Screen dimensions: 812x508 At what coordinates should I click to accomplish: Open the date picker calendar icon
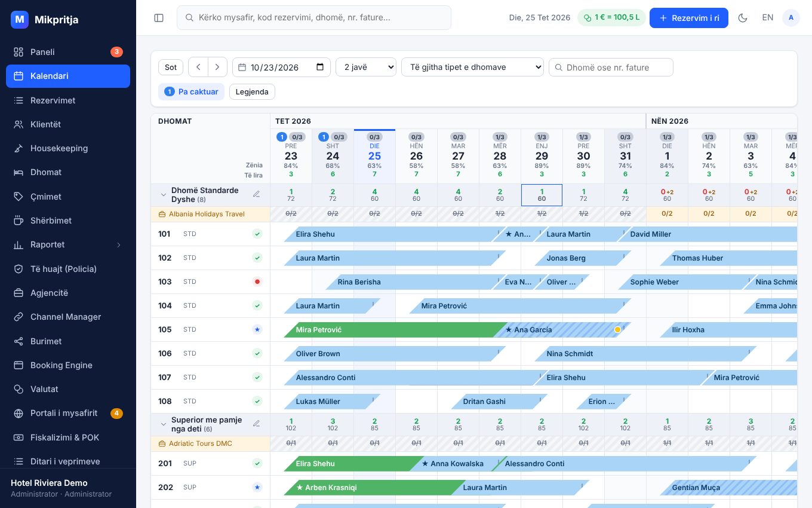click(320, 67)
